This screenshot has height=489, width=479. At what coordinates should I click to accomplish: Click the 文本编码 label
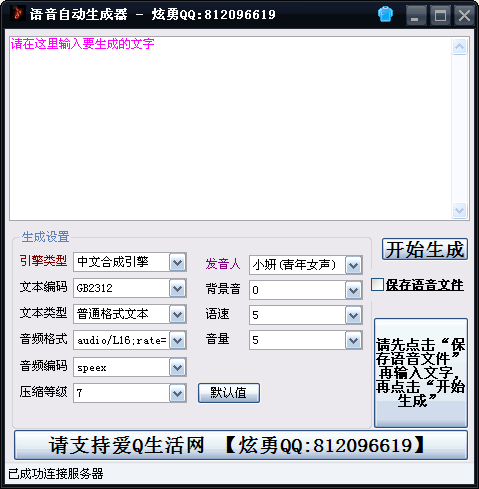pyautogui.click(x=43, y=287)
